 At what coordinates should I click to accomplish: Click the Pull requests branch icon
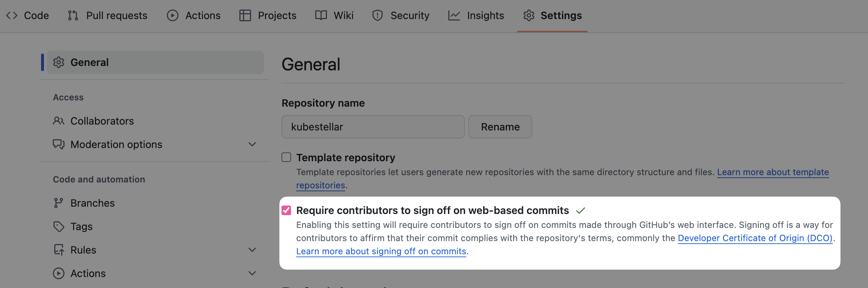pyautogui.click(x=73, y=15)
